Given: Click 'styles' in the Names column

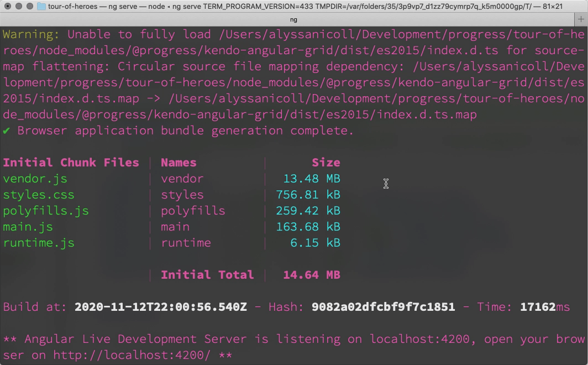Looking at the screenshot, I should click(182, 195).
